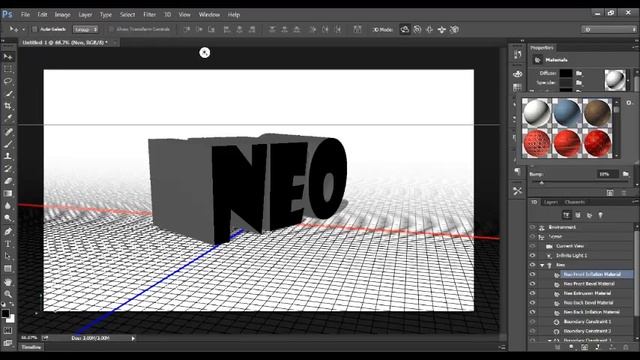Screen dimensions: 640x360
Task: Open the Filter menu
Action: [x=149, y=15]
